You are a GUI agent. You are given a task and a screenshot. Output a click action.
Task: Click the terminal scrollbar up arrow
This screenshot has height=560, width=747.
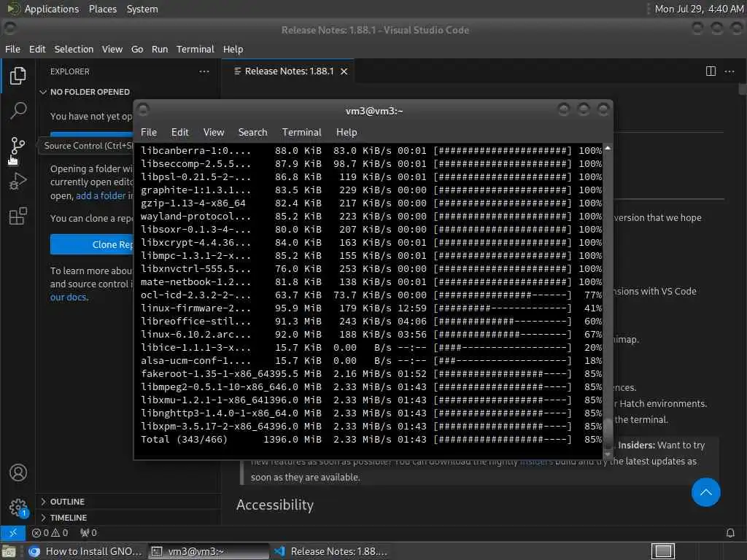point(608,148)
